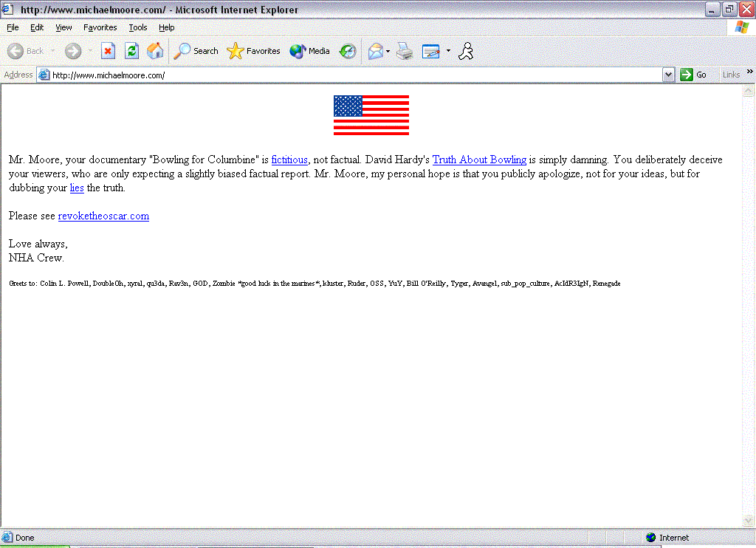Click the Print icon
Screen dimensions: 756x548
pos(404,51)
